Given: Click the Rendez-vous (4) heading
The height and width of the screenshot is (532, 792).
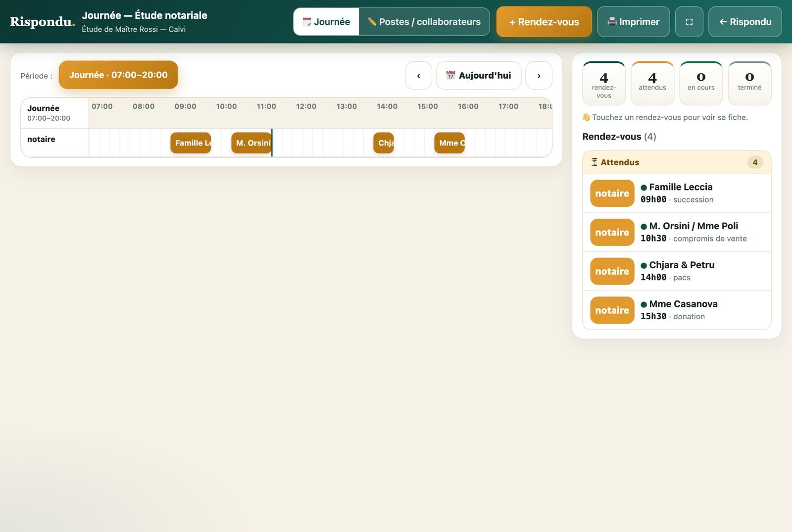Looking at the screenshot, I should tap(619, 137).
